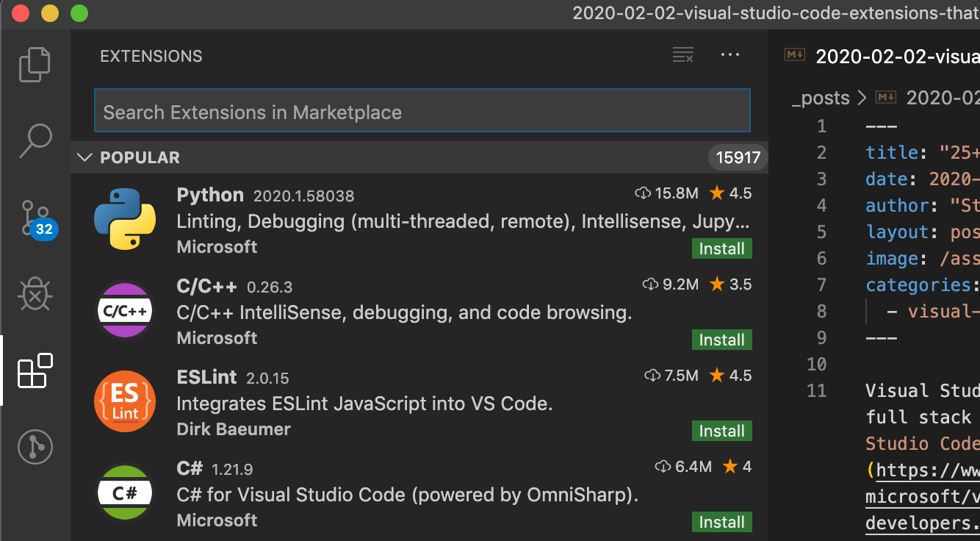980x541 pixels.
Task: Click line number 11 in the gutter
Action: (x=816, y=390)
